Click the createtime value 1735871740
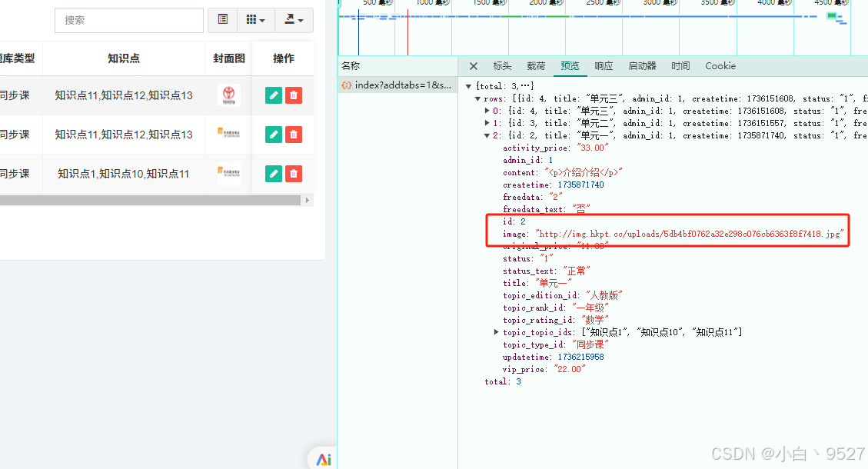Screen dimensions: 868x469 click(x=580, y=185)
